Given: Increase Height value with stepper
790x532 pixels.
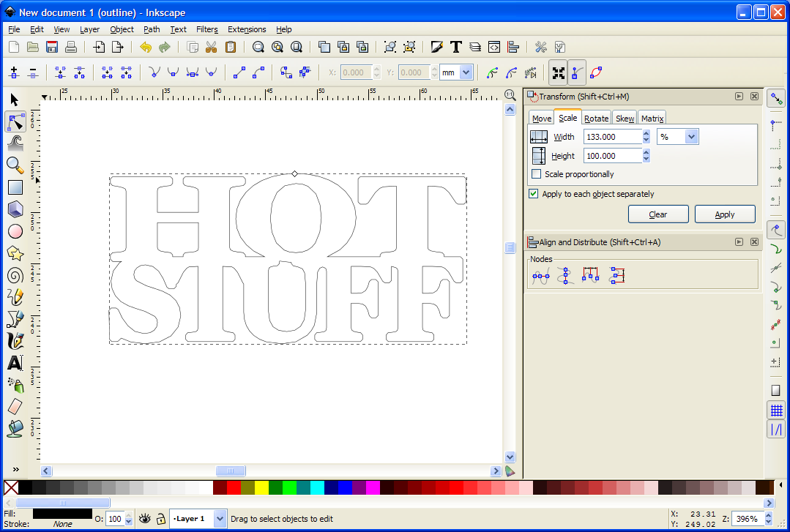Looking at the screenshot, I should pyautogui.click(x=646, y=152).
